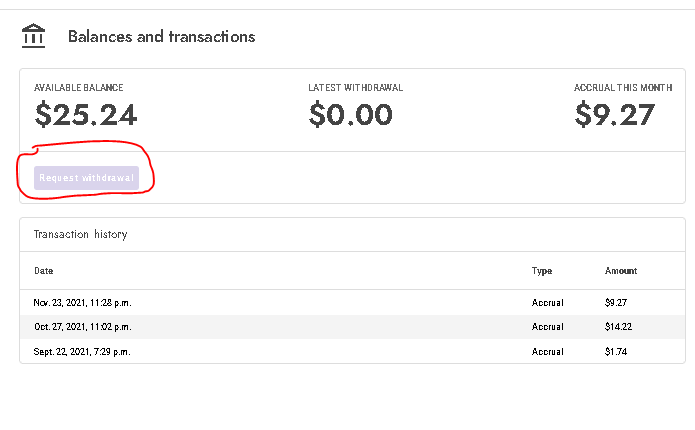Viewport: 695px width, 430px height.
Task: Click the $0.00 latest withdrawal amount
Action: click(351, 114)
